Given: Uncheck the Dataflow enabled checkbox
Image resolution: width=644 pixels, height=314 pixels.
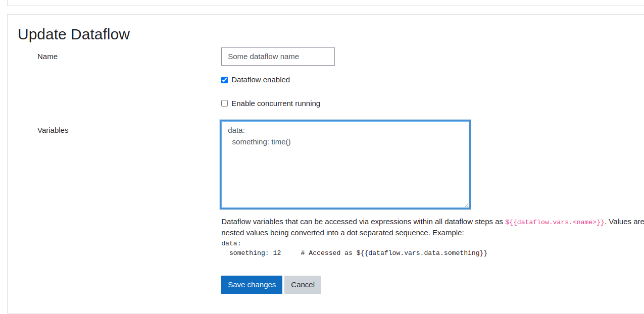Looking at the screenshot, I should coord(224,80).
